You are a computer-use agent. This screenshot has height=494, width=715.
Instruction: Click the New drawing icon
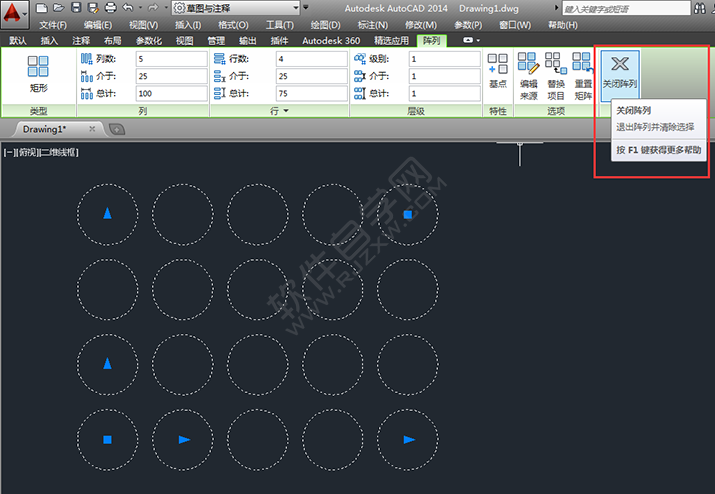(42, 8)
